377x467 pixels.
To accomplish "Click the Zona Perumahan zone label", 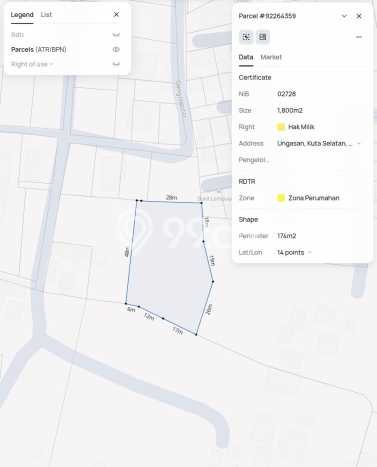I will pyautogui.click(x=314, y=198).
